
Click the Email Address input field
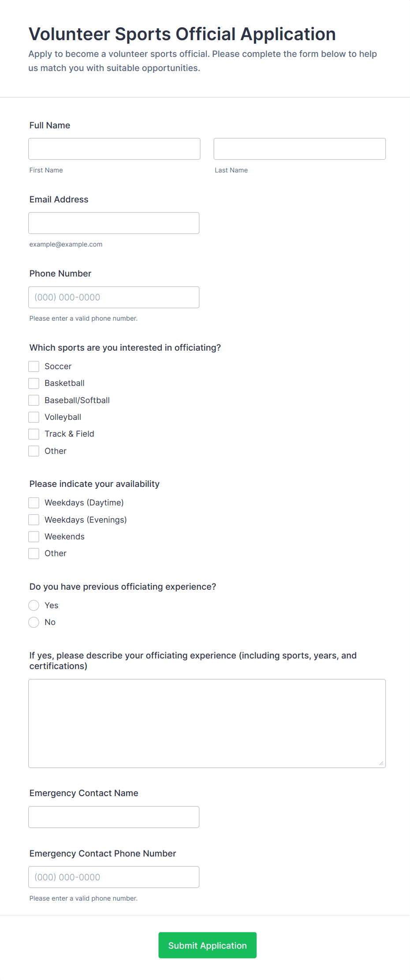point(114,223)
